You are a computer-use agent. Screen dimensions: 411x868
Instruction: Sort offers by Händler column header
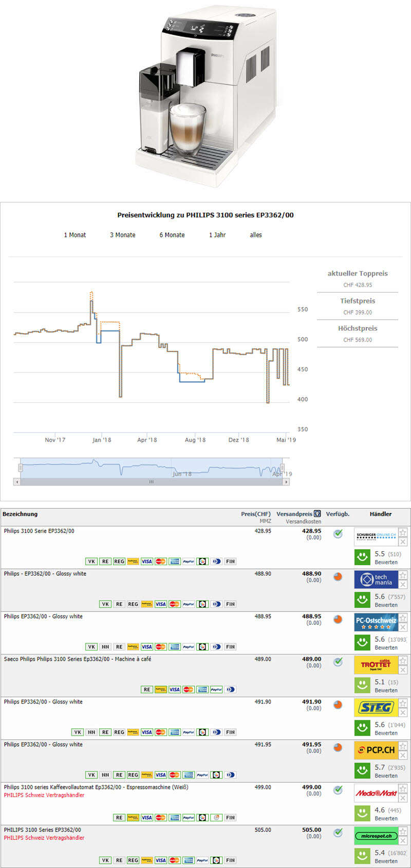click(x=380, y=514)
